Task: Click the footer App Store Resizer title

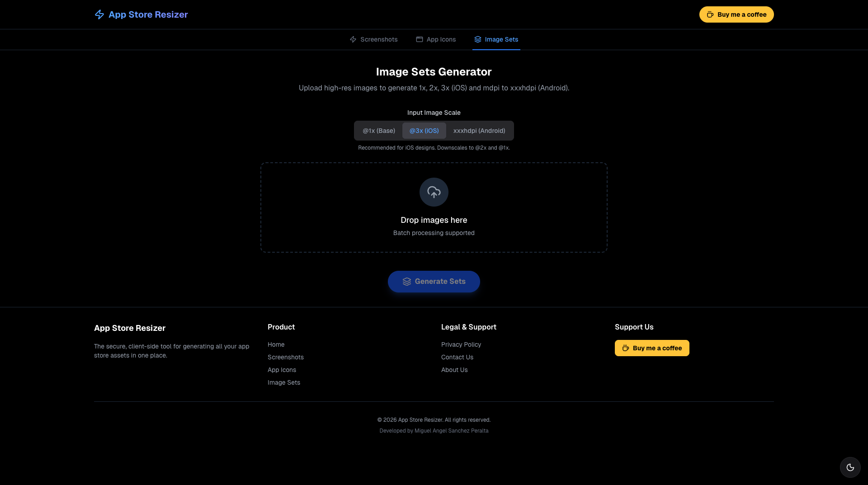Action: (130, 328)
